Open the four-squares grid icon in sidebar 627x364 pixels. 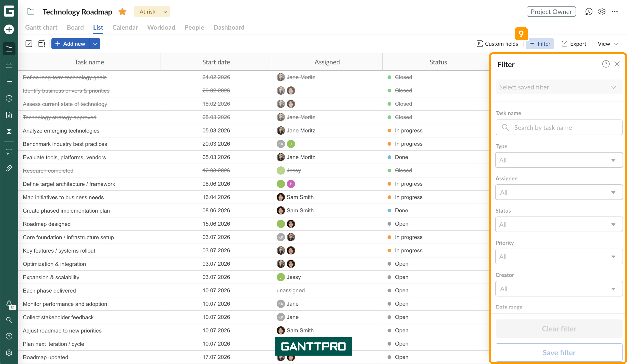[9, 131]
